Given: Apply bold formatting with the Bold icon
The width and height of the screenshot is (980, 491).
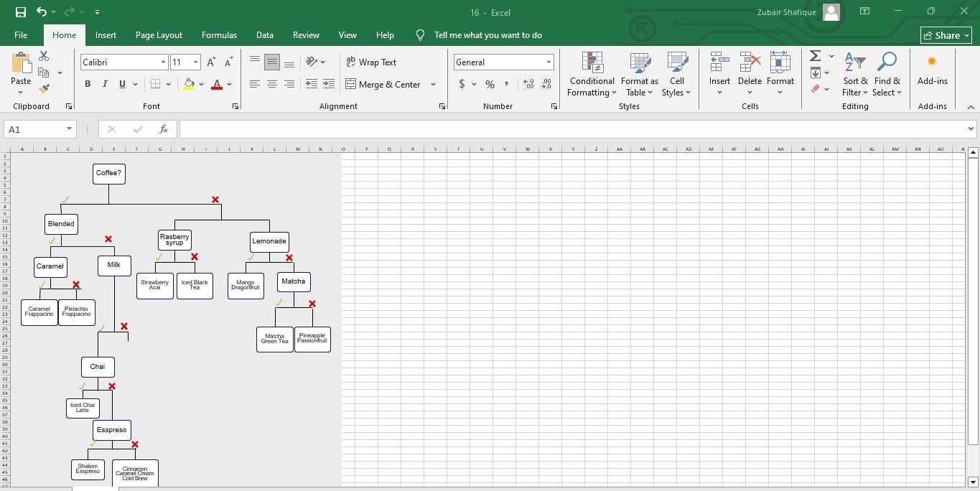Looking at the screenshot, I should point(87,84).
